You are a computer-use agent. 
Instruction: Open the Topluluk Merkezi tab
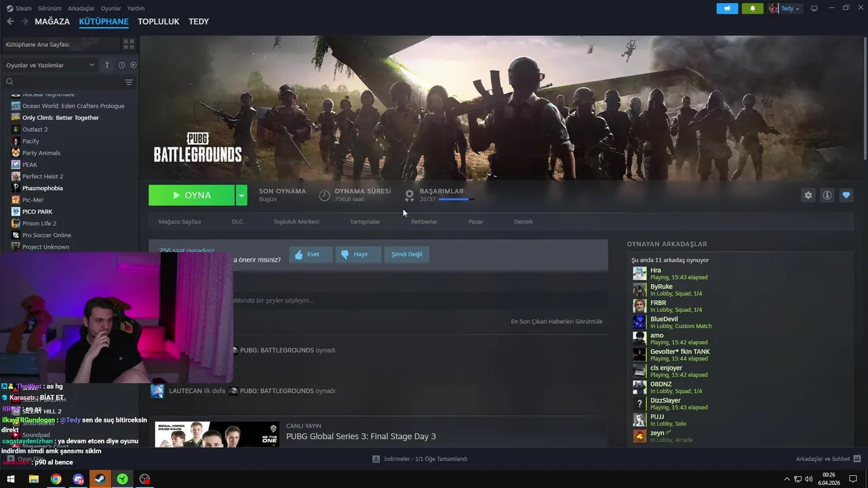[x=296, y=222]
